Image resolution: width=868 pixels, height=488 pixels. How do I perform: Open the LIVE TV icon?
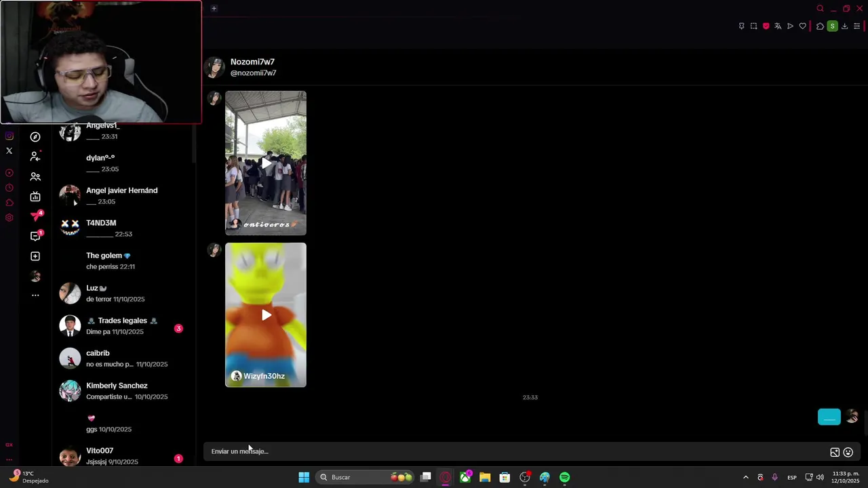coord(35,197)
